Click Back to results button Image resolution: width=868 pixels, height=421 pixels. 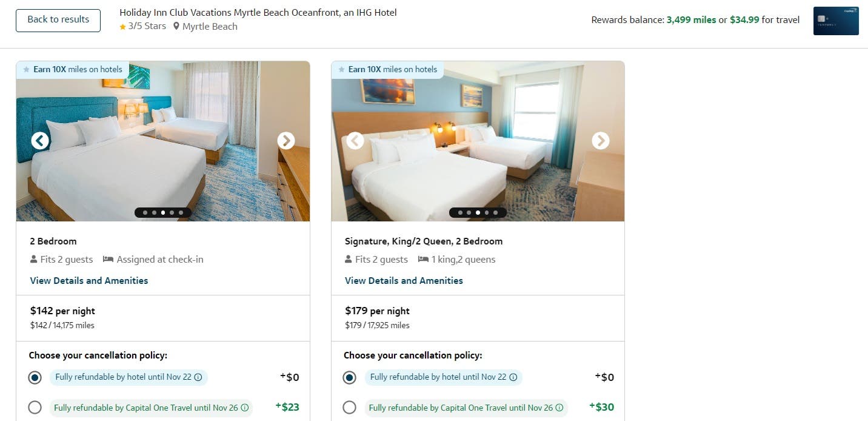(x=58, y=19)
